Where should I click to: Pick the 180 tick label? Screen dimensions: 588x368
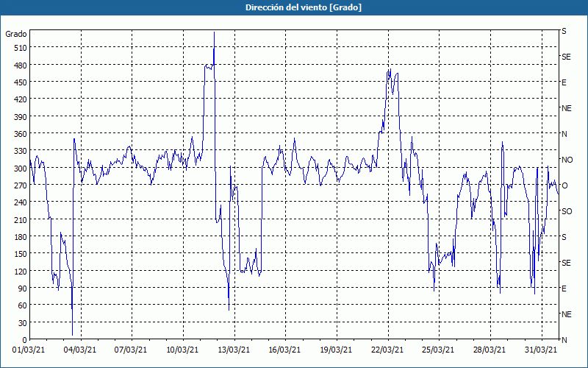tap(20, 237)
